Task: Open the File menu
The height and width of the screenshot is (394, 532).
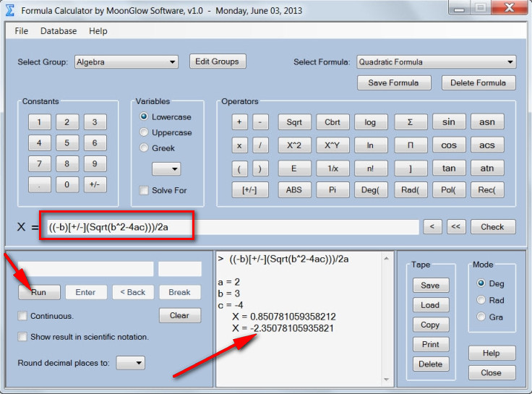Action: click(22, 31)
